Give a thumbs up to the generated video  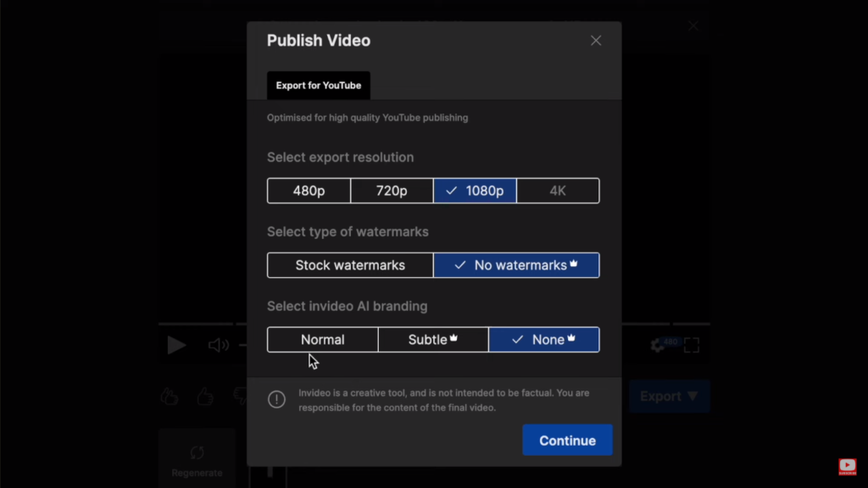coord(204,396)
